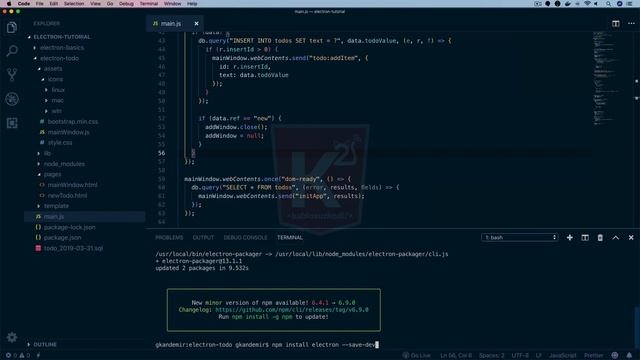Split the editor to the right
The image size is (640, 360).
point(616,24)
